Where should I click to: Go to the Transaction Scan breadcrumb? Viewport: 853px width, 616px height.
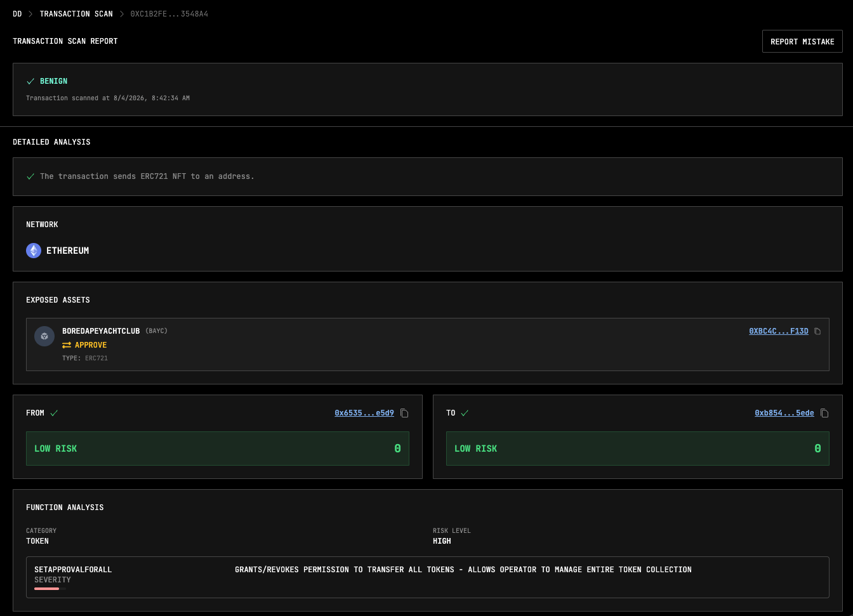[76, 14]
